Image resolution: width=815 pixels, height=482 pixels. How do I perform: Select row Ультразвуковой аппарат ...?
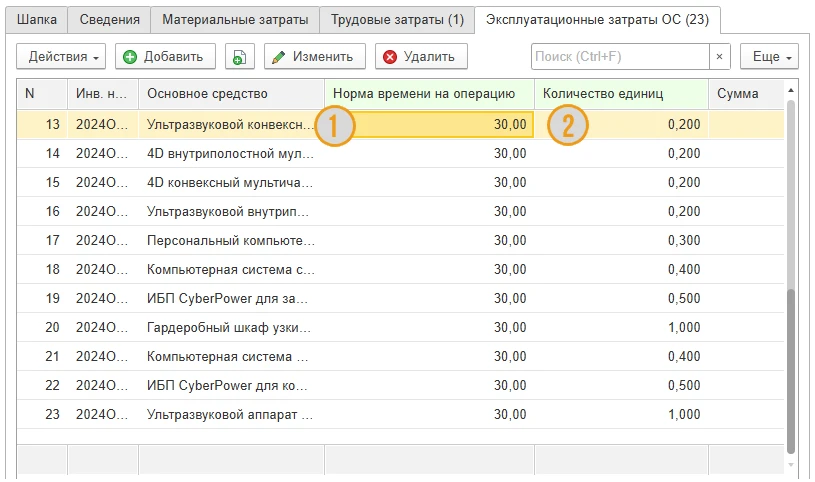coord(400,414)
